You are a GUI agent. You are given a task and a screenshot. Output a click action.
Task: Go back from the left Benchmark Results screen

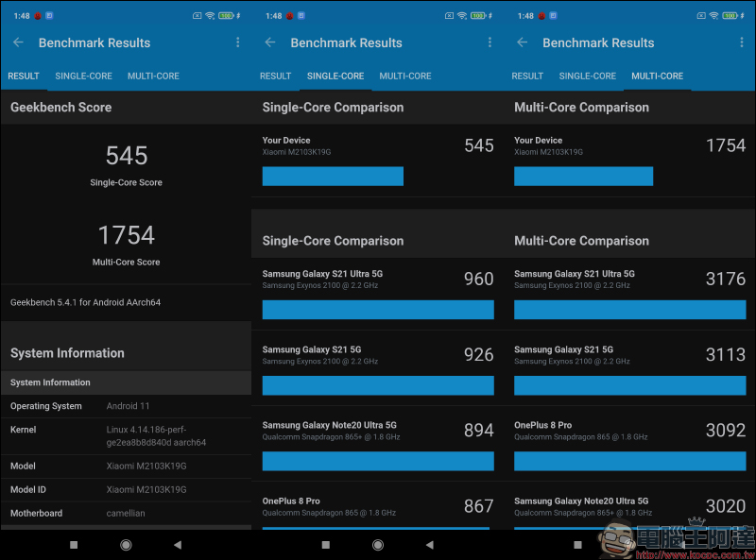point(18,42)
